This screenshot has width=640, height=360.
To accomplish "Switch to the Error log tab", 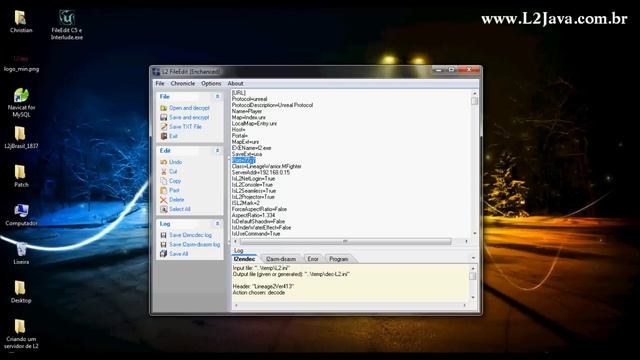I will click(x=313, y=259).
